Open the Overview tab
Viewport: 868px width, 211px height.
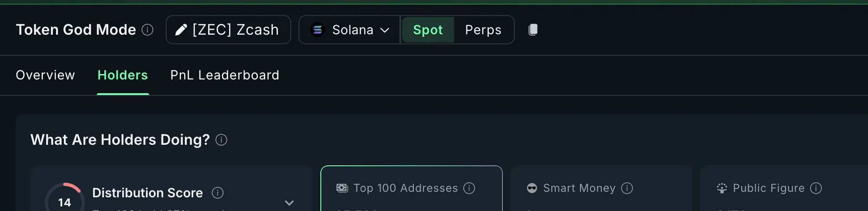(x=45, y=75)
